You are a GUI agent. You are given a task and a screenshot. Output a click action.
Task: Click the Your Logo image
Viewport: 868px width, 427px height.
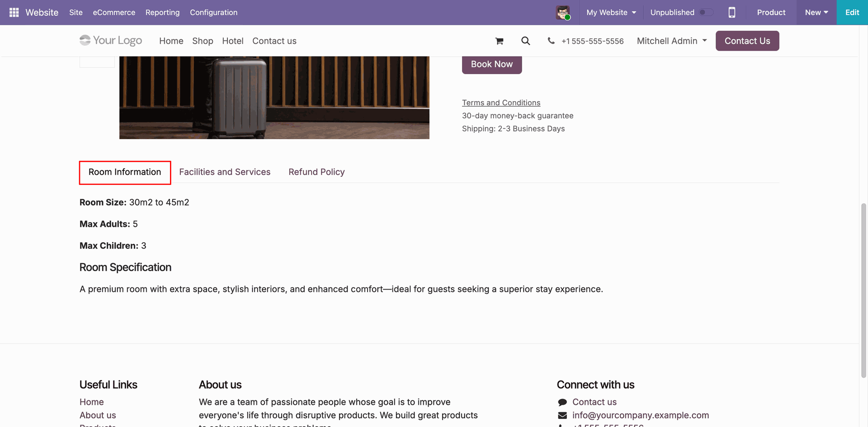pyautogui.click(x=111, y=41)
